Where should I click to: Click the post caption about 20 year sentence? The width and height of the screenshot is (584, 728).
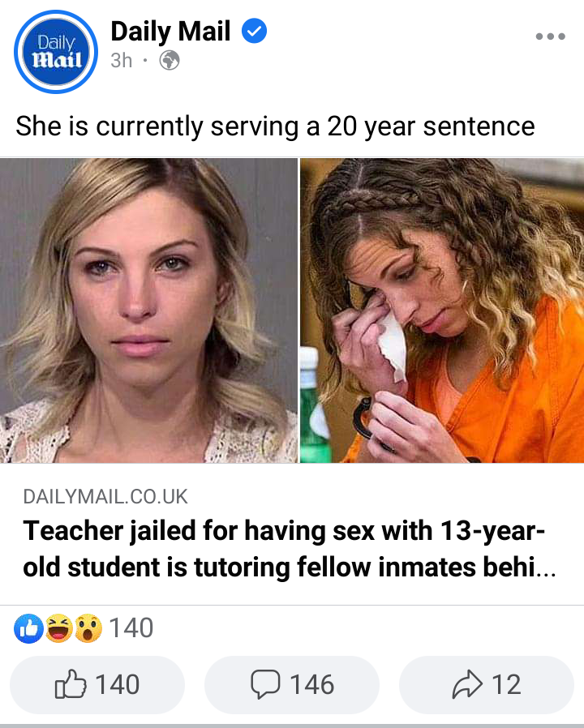pos(275,126)
